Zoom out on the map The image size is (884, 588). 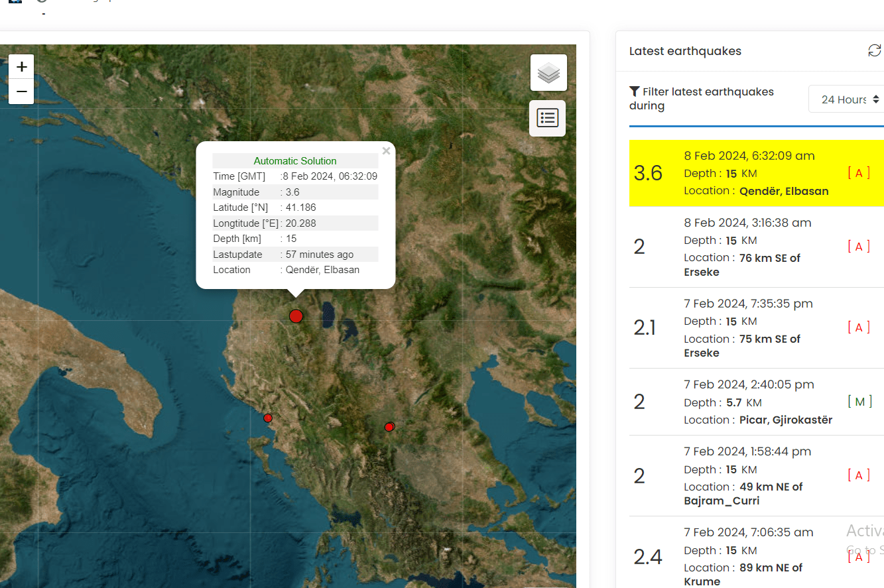21,91
